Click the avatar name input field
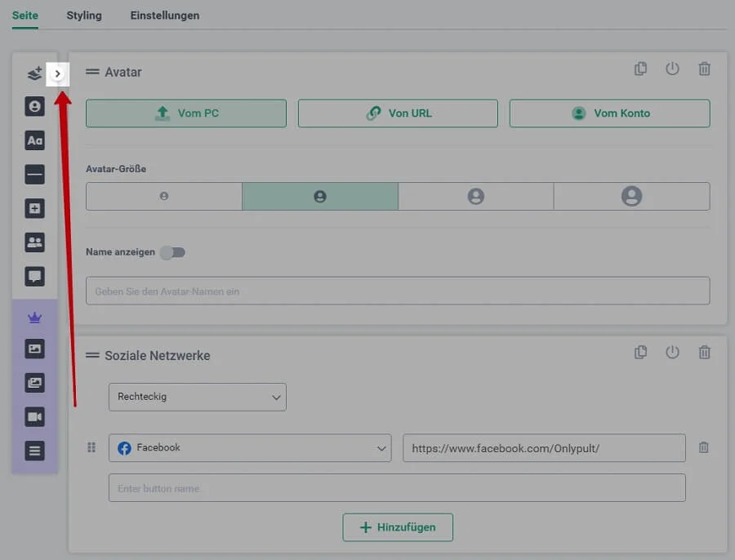The height and width of the screenshot is (560, 735). [x=398, y=291]
